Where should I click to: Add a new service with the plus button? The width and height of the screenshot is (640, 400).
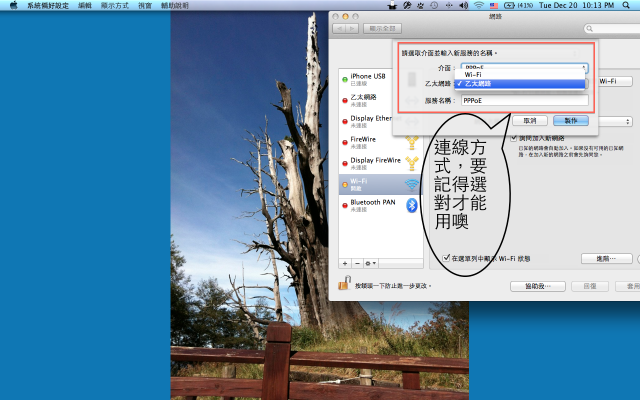(x=345, y=264)
